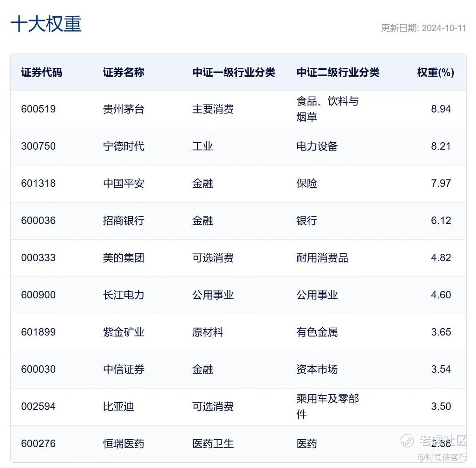This screenshot has width=476, height=468.
Task: Click 金融 cell in 招商银行 row
Action: click(x=202, y=220)
